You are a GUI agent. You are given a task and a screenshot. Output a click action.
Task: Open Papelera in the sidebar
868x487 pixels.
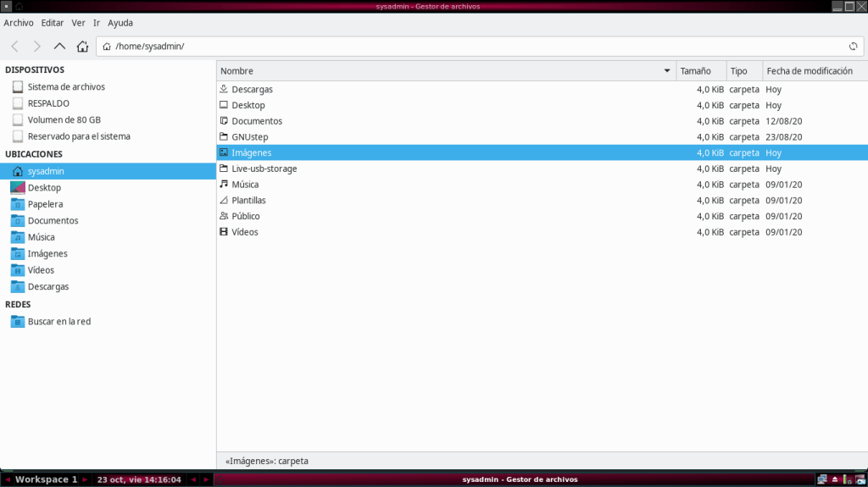(x=45, y=204)
